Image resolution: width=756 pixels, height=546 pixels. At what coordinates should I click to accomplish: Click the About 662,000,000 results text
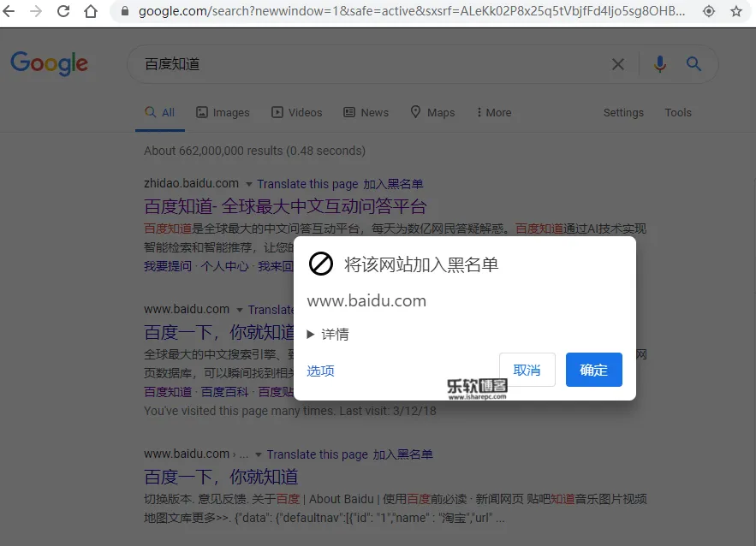click(x=254, y=151)
